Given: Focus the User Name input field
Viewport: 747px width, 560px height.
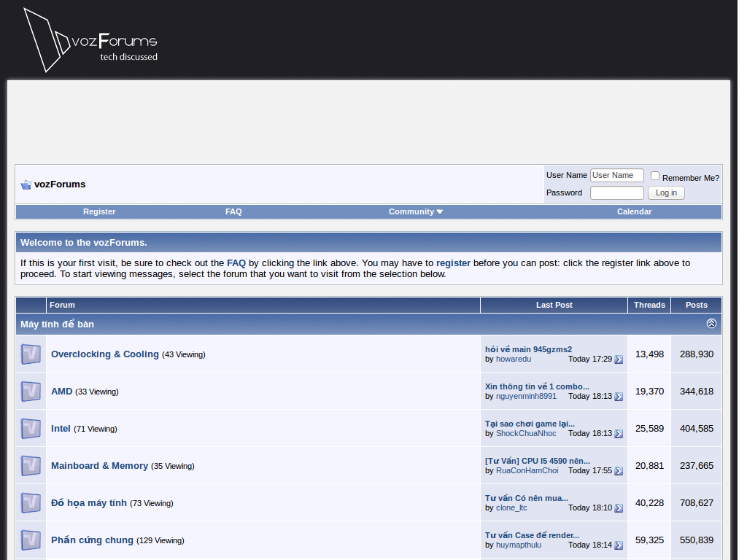Looking at the screenshot, I should 617,175.
